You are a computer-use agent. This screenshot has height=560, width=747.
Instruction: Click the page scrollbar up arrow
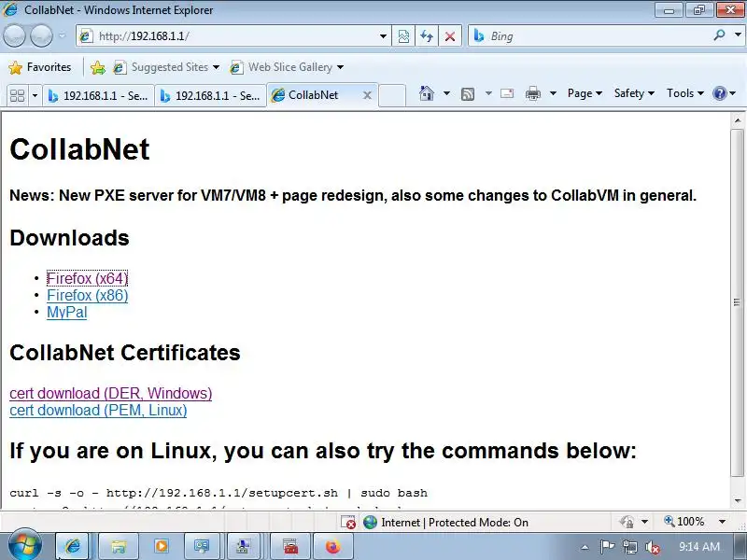pyautogui.click(x=738, y=120)
